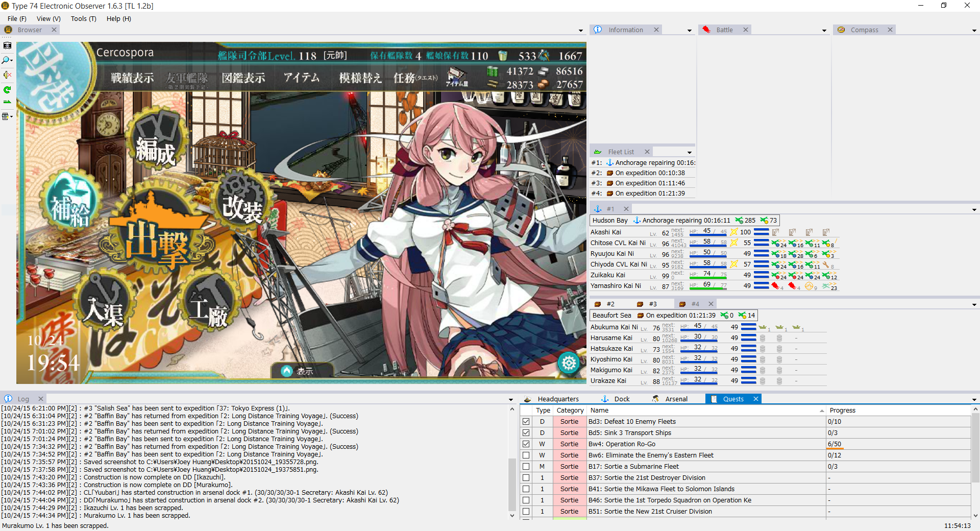Open the Browser panel tab list dropdown
This screenshot has height=531, width=980.
(x=581, y=31)
